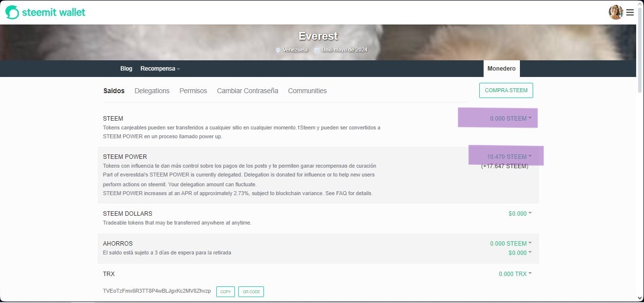Open the Delegations tab

152,91
